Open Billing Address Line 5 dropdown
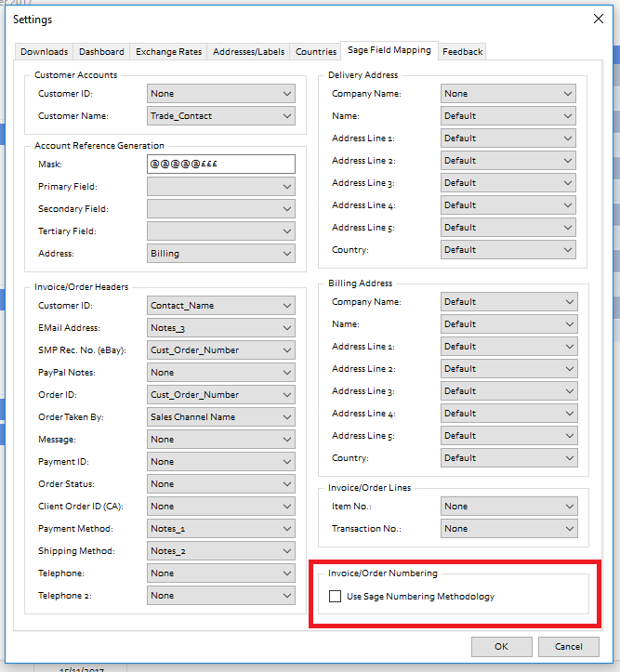The height and width of the screenshot is (672, 620). point(509,435)
